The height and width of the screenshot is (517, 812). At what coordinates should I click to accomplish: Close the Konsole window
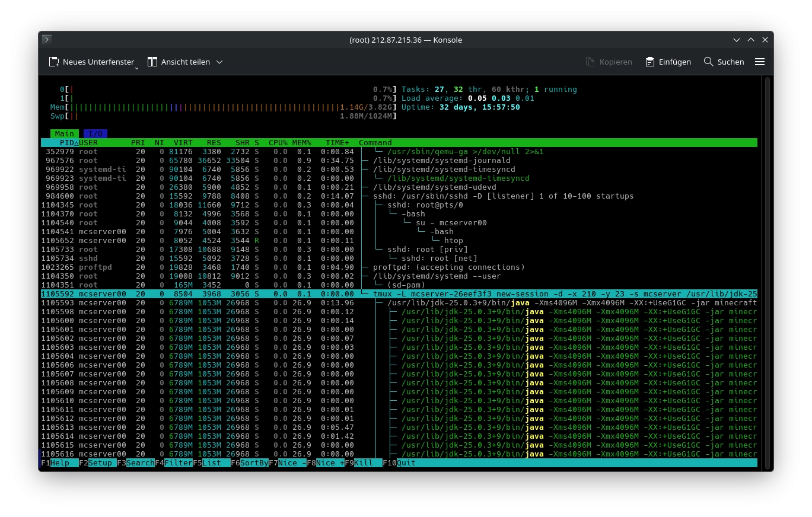tap(765, 40)
